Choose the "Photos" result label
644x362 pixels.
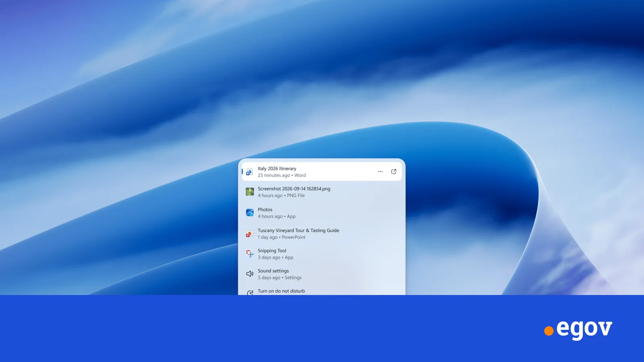(x=265, y=209)
